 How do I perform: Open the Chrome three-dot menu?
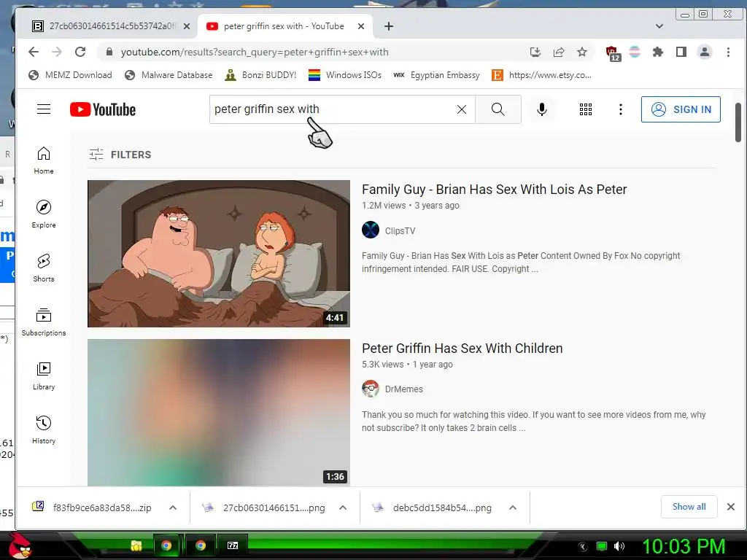(728, 52)
